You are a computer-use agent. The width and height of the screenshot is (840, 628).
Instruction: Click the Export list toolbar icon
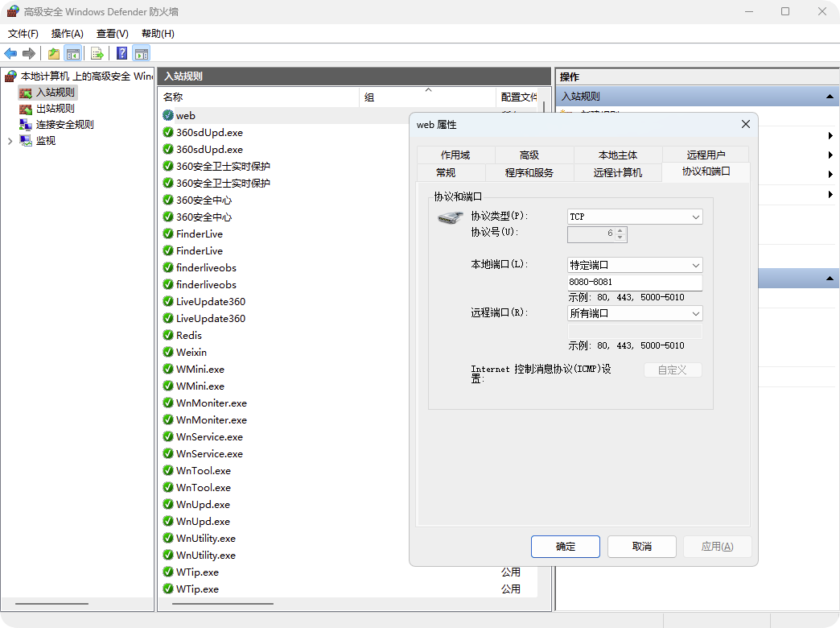[97, 53]
